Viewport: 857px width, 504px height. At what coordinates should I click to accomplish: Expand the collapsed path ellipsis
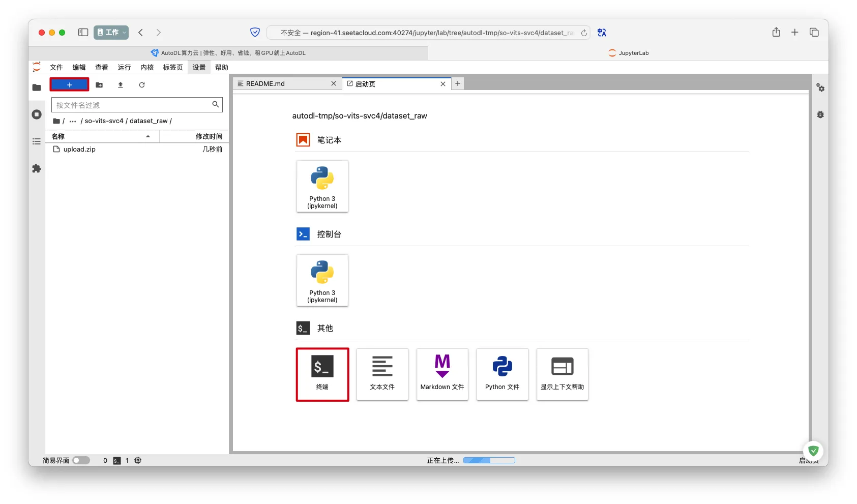coord(73,121)
